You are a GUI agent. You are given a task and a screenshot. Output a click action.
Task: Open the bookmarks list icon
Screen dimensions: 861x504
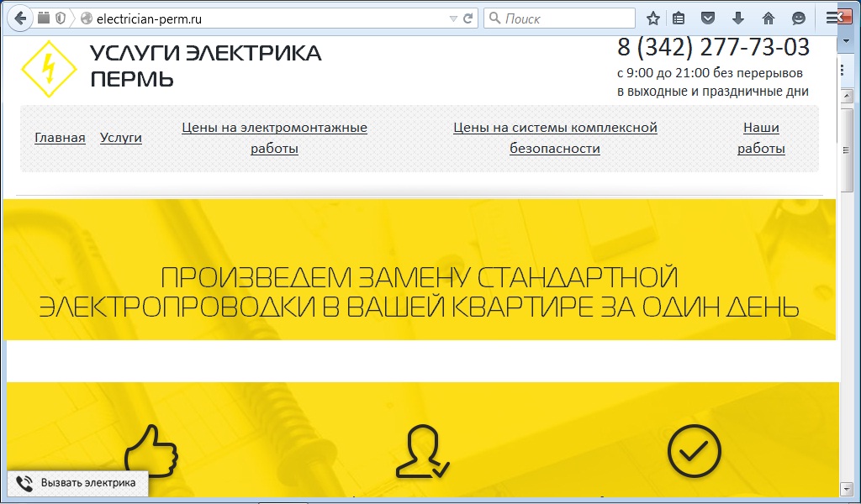point(679,18)
